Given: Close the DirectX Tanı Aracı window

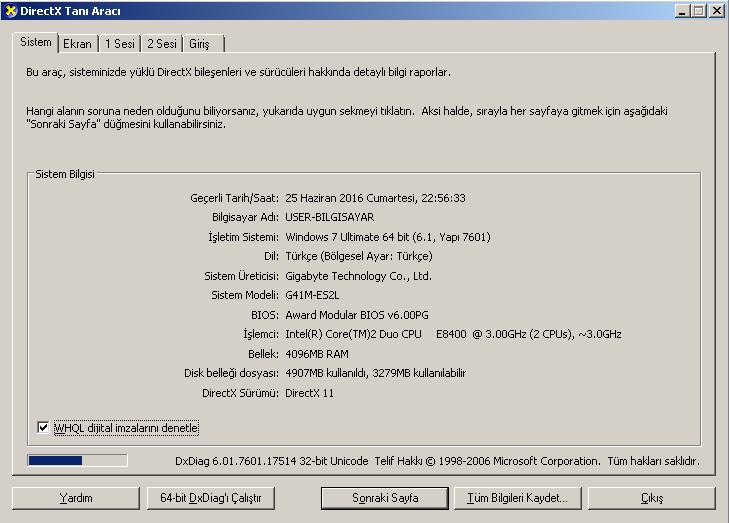Looking at the screenshot, I should [x=716, y=11].
